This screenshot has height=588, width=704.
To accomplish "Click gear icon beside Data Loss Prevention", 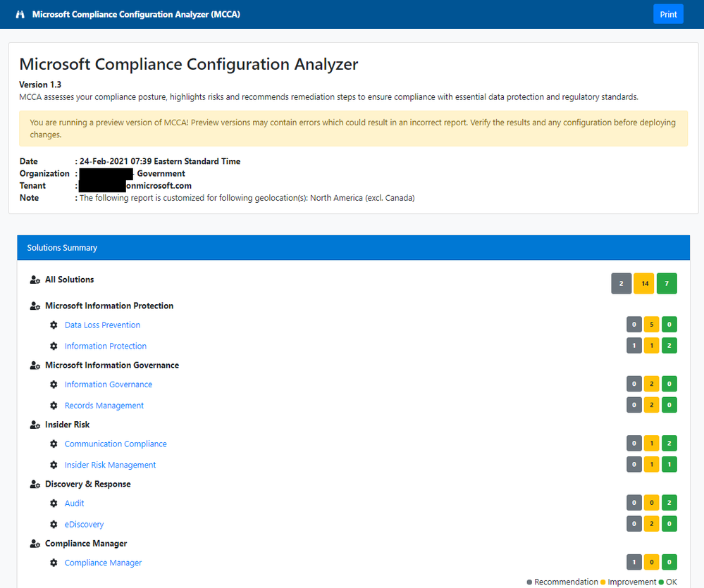I will click(54, 325).
